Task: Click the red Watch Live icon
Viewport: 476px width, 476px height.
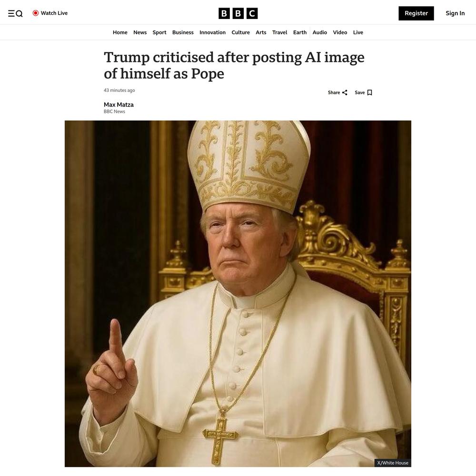Action: pyautogui.click(x=36, y=13)
